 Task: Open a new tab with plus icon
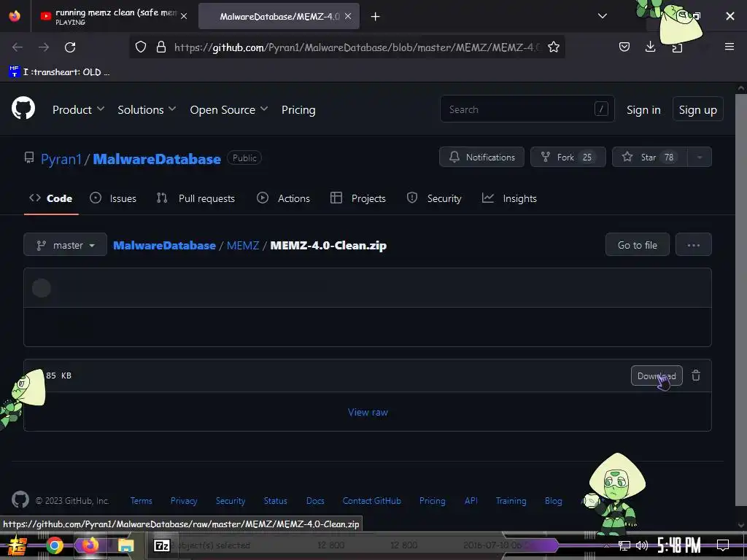[376, 17]
